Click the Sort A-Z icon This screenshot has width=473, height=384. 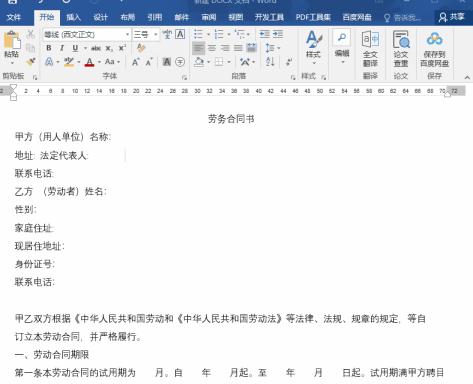click(270, 62)
